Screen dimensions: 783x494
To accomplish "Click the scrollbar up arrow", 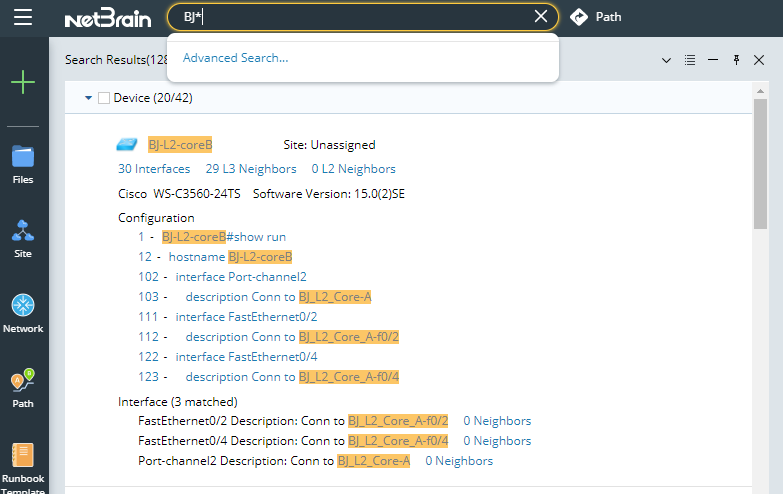I will click(760, 91).
